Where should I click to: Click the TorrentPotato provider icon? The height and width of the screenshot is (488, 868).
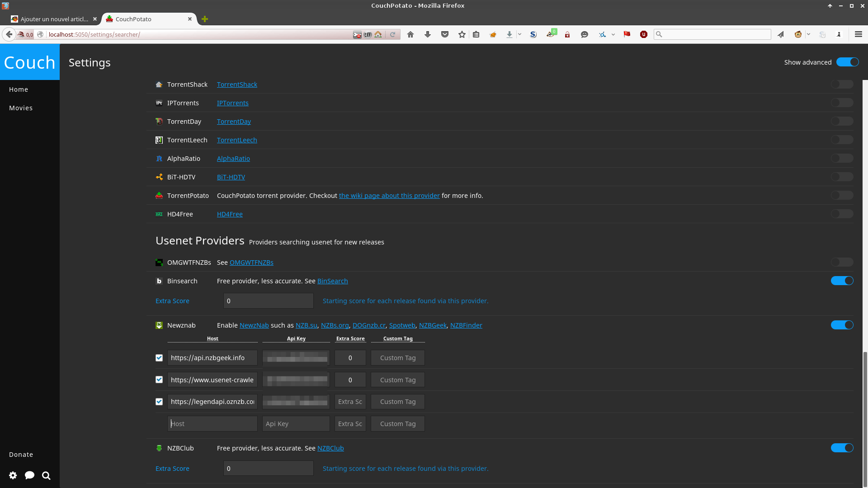(x=159, y=196)
